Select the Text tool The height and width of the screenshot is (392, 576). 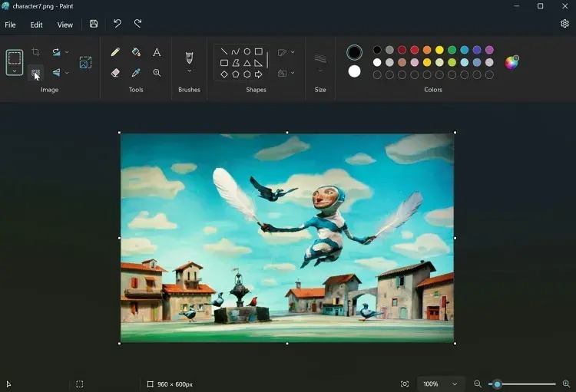click(x=157, y=52)
